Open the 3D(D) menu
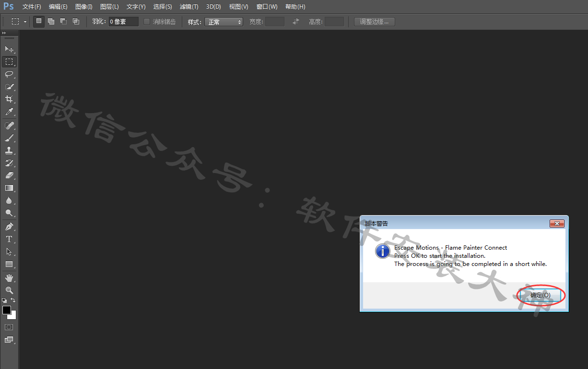 (x=213, y=7)
